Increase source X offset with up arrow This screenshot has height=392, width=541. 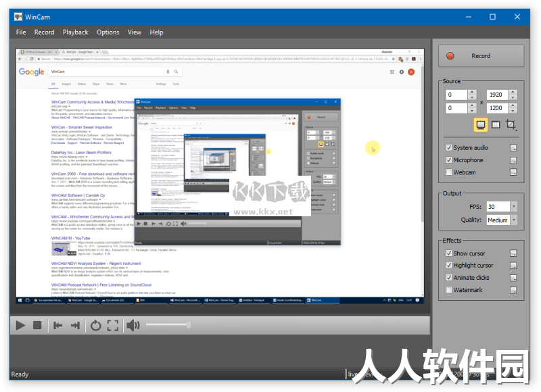tap(472, 92)
